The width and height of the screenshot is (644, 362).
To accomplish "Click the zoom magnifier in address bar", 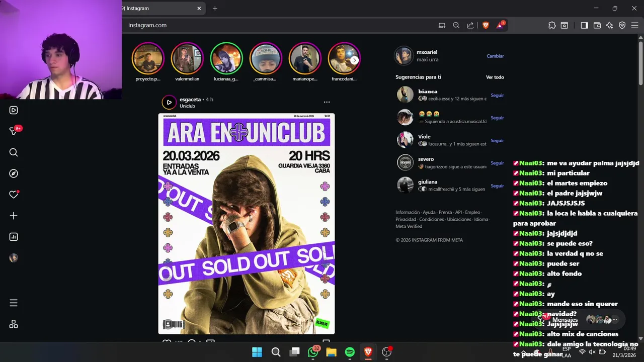I will [x=456, y=25].
